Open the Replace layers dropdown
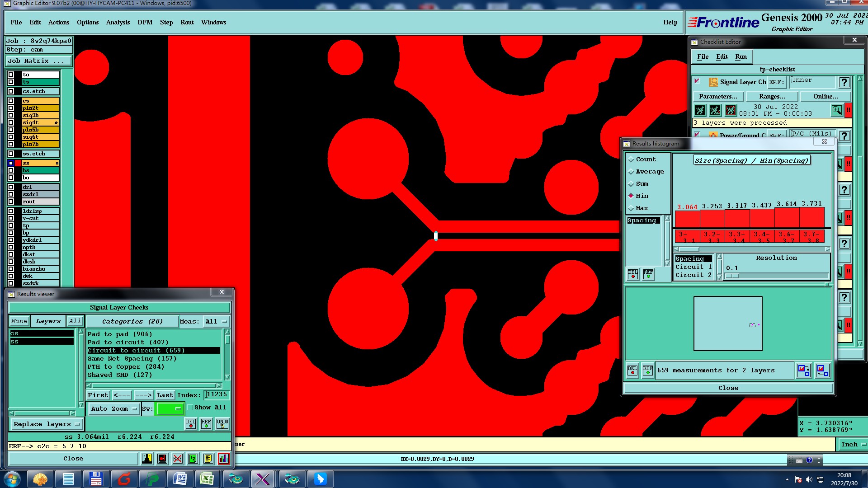868x488 pixels. tap(46, 424)
